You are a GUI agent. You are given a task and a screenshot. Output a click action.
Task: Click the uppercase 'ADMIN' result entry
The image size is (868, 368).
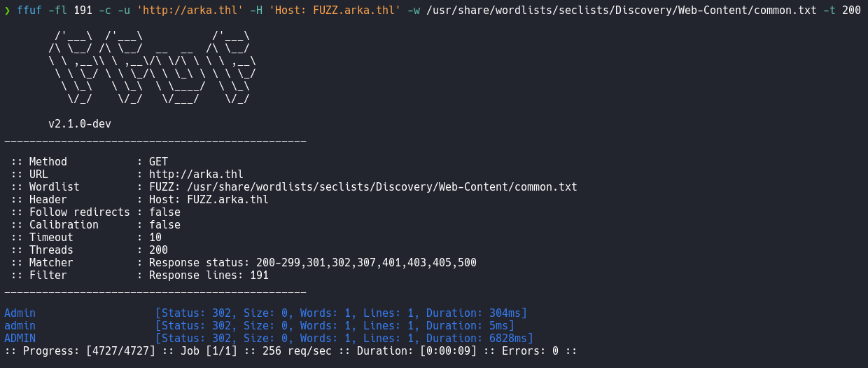pyautogui.click(x=20, y=339)
